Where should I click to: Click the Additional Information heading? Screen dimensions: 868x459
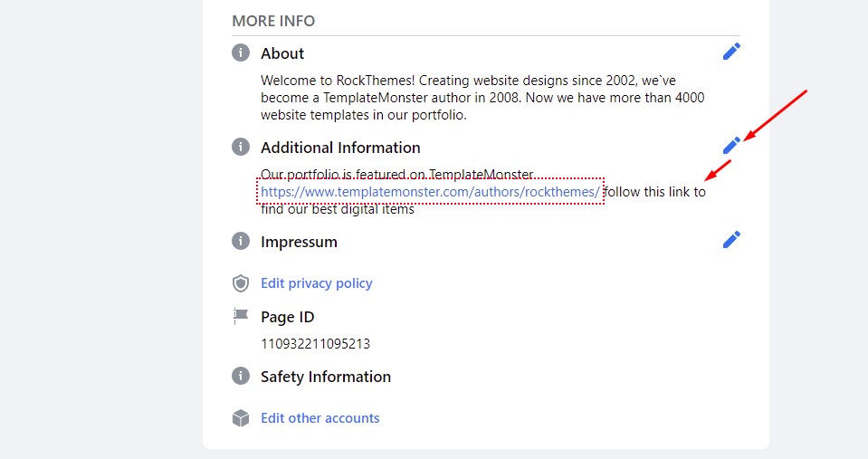340,148
